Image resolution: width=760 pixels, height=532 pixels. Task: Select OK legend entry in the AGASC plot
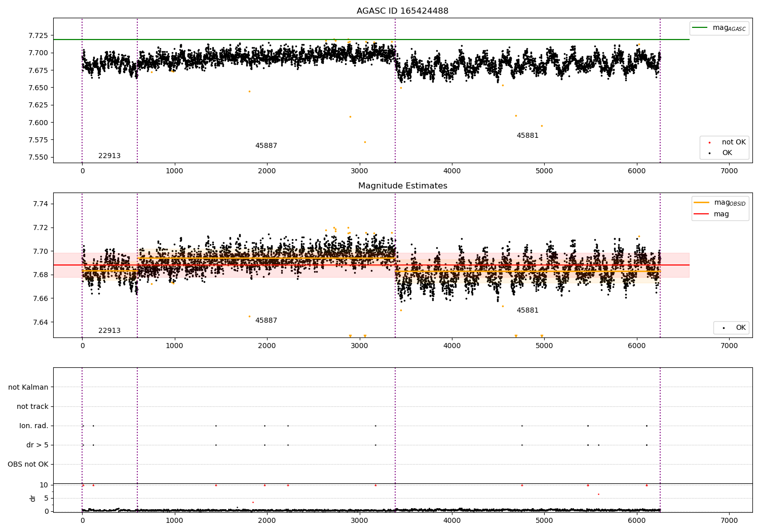point(727,153)
